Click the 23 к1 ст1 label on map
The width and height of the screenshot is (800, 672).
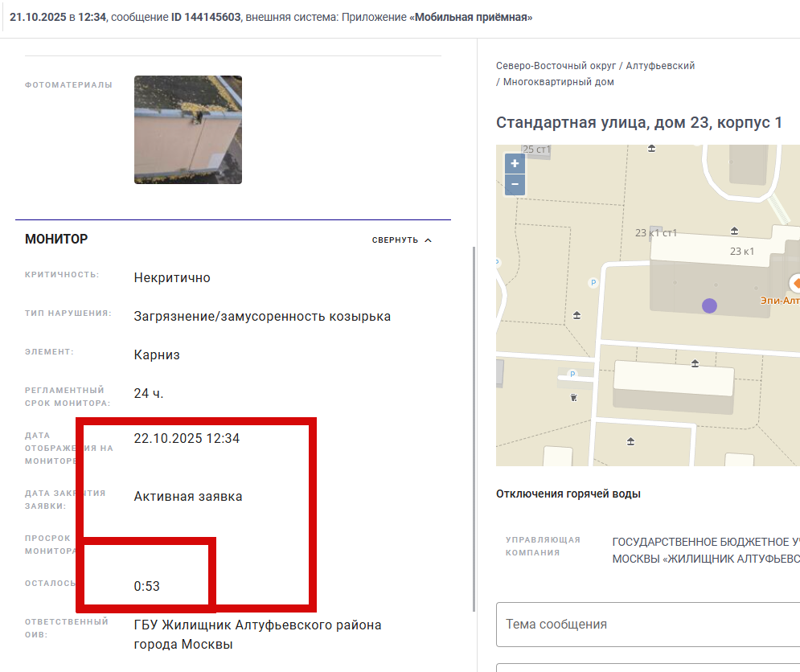655,232
